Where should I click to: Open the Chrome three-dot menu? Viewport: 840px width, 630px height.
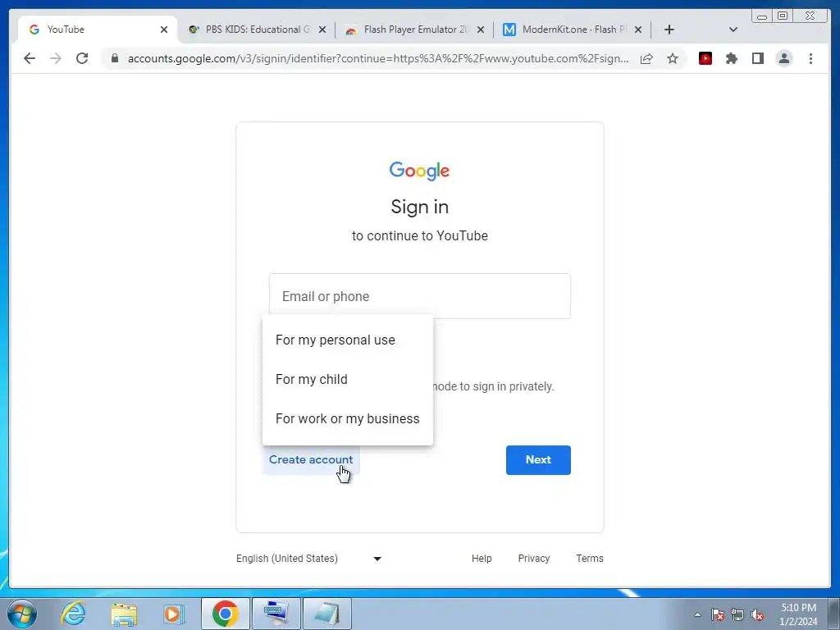point(811,58)
